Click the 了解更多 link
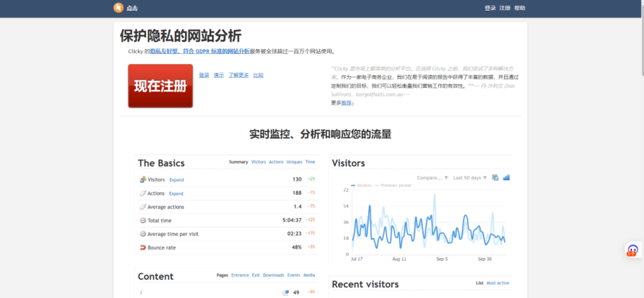Screen dimensions: 644x298 [238, 75]
